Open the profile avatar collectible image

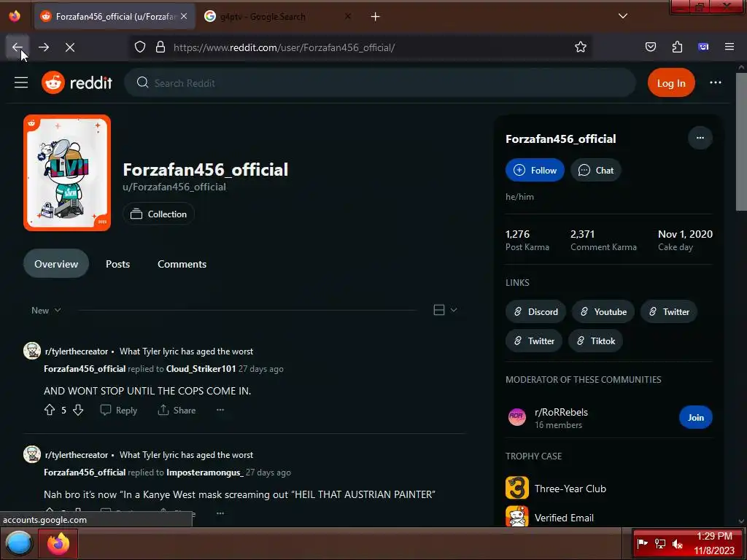(67, 173)
